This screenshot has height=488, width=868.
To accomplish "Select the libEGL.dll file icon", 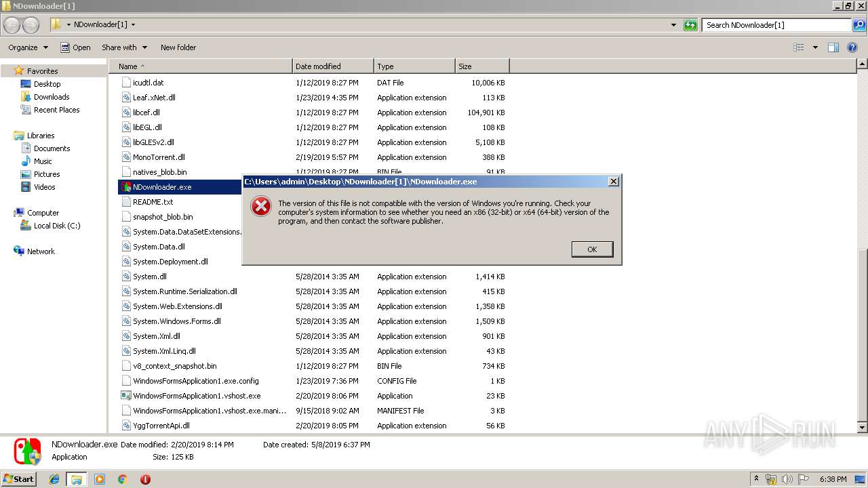I will (x=126, y=127).
